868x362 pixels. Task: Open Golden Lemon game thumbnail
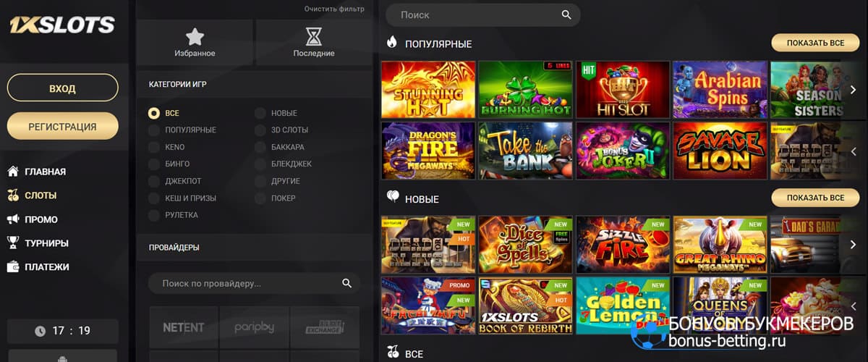[623, 305]
